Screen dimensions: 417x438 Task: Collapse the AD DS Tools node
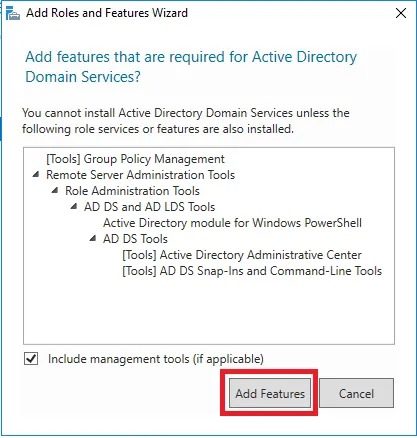(93, 238)
